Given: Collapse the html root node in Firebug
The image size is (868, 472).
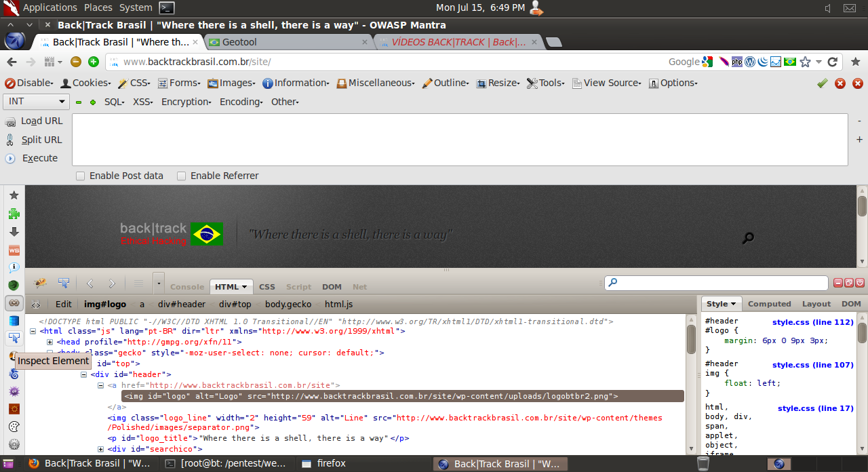Looking at the screenshot, I should pyautogui.click(x=33, y=332).
